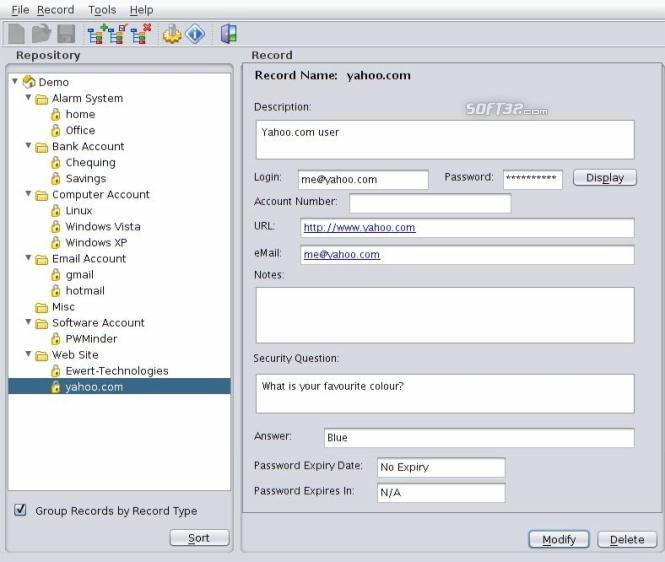Click the lock icon beside Ewert-Technologies
The width and height of the screenshot is (665, 562).
click(56, 371)
